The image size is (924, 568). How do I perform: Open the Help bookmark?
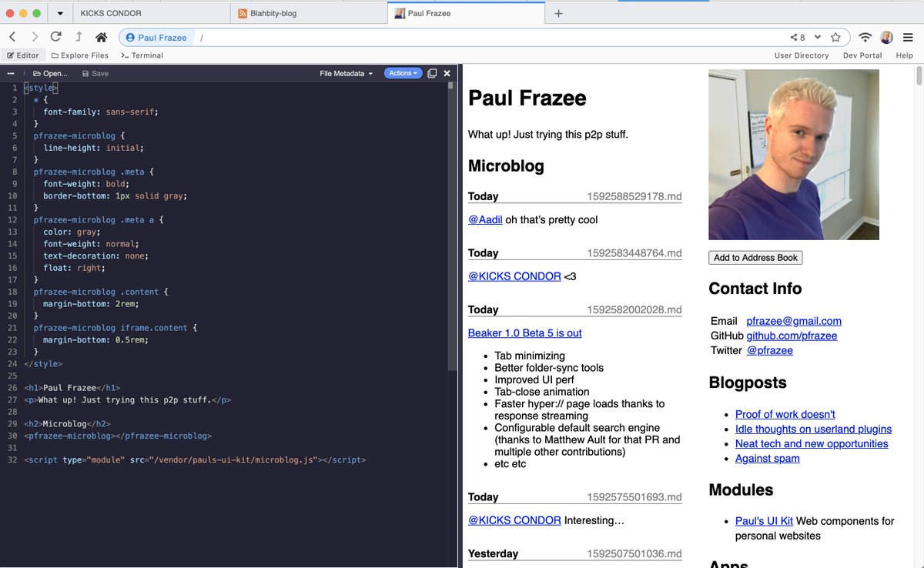click(904, 55)
